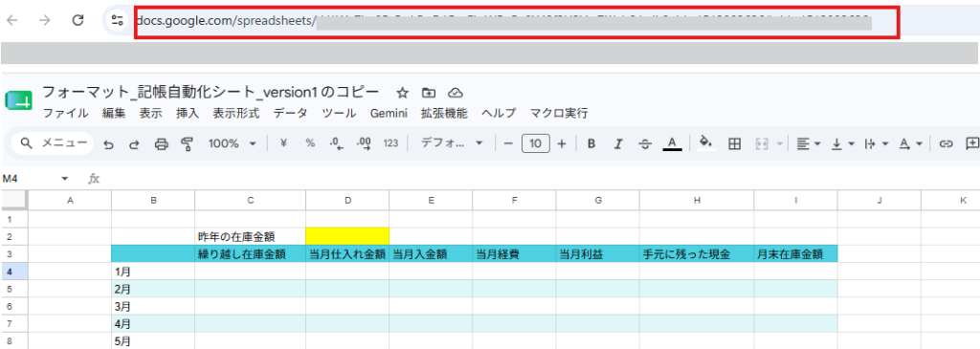
Task: Open the デフォ... font dropdown
Action: click(x=452, y=143)
